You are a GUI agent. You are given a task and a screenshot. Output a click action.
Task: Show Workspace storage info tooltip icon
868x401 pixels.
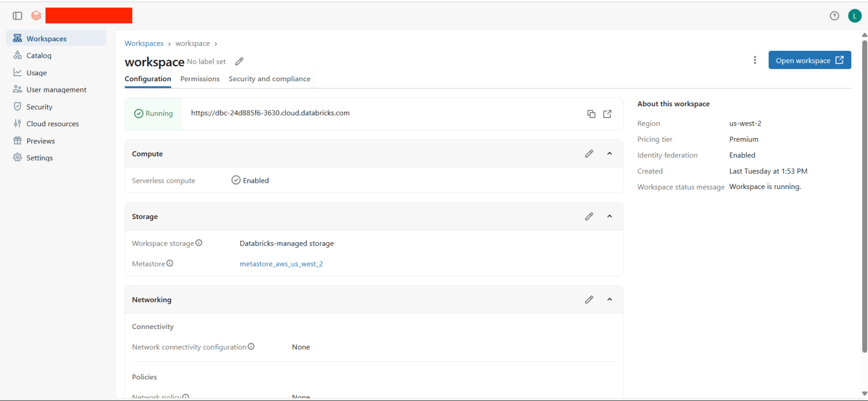pyautogui.click(x=199, y=243)
